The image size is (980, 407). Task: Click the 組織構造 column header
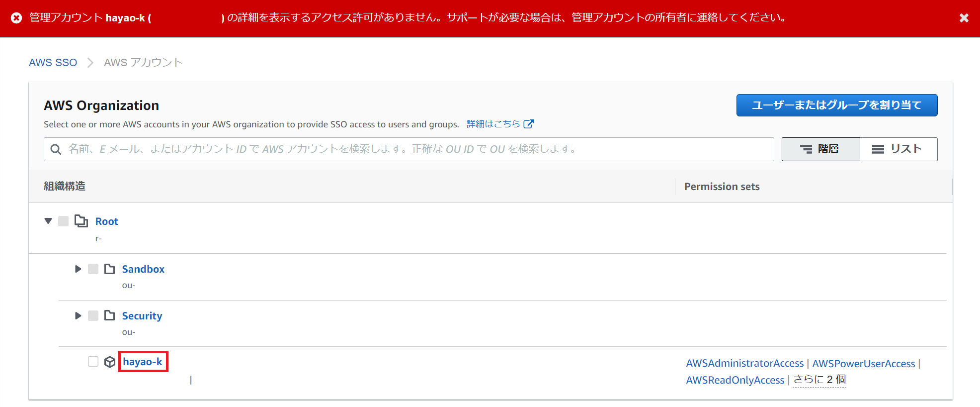click(x=65, y=187)
